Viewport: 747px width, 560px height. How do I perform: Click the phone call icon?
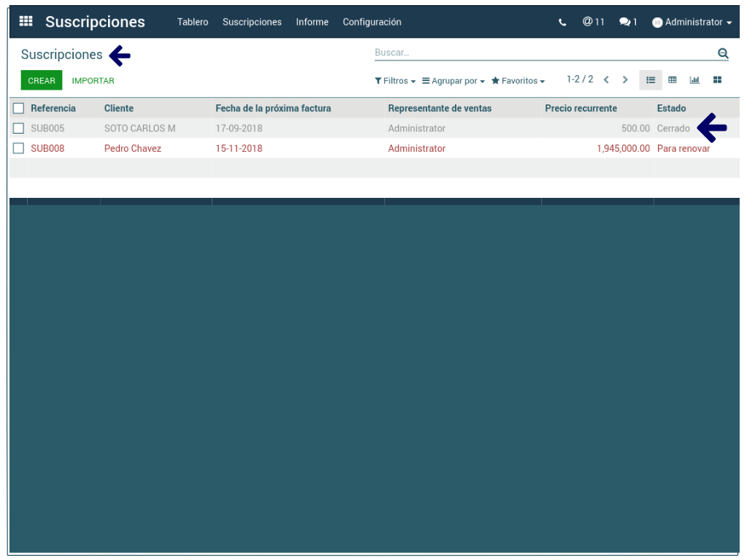(x=562, y=23)
